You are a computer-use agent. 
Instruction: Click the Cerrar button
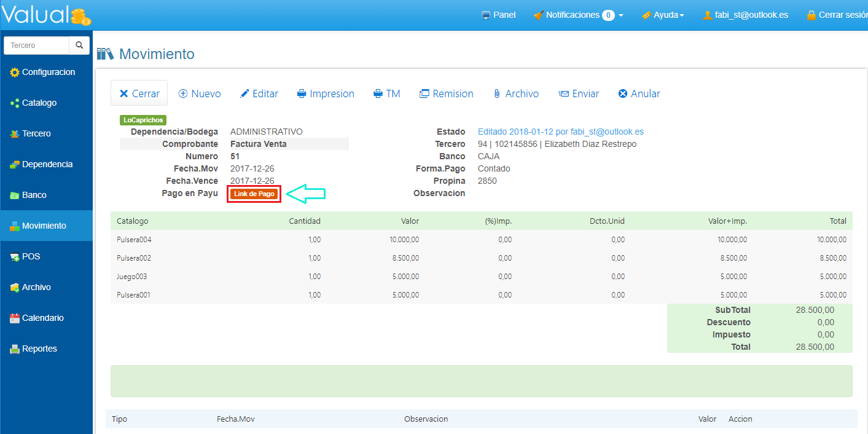point(139,93)
